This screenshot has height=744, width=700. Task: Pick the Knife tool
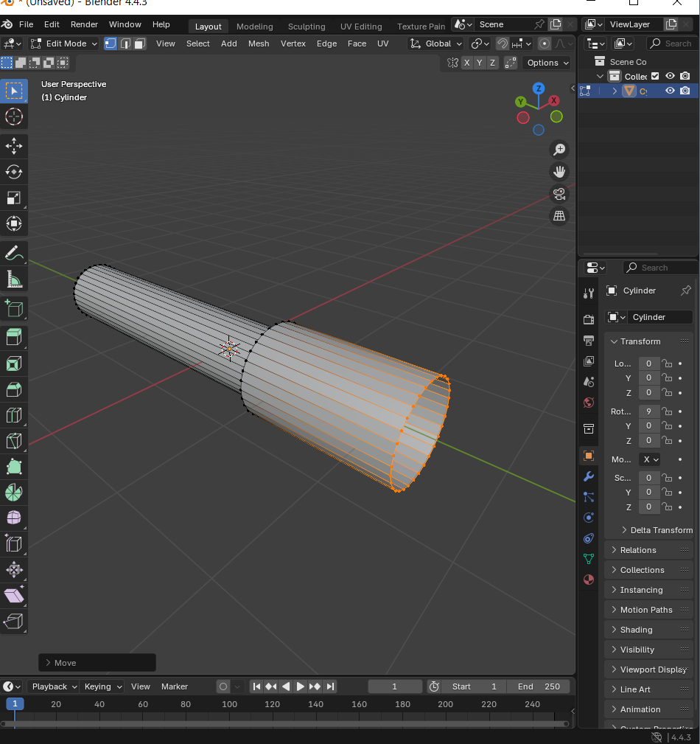14,441
